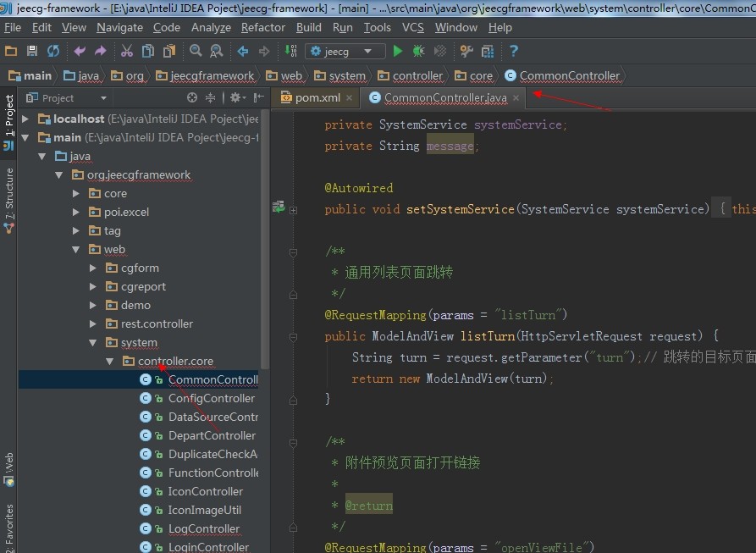Click the Help question mark button

[512, 51]
